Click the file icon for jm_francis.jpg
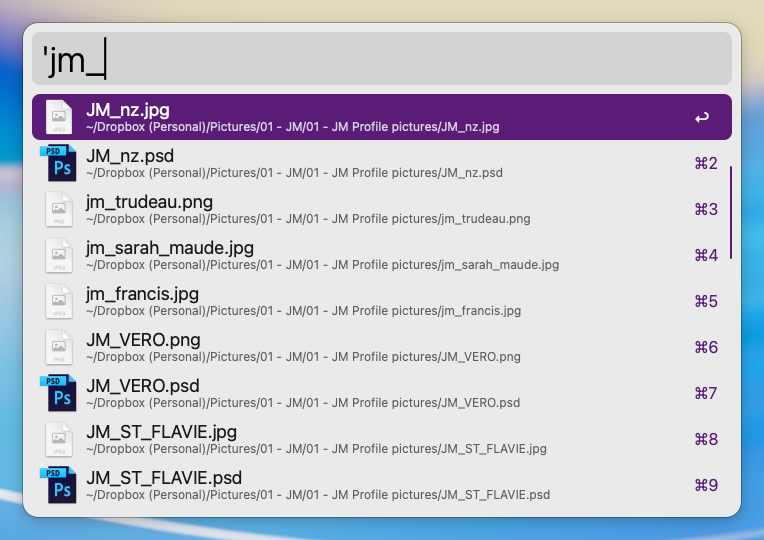The height and width of the screenshot is (540, 764). [59, 302]
